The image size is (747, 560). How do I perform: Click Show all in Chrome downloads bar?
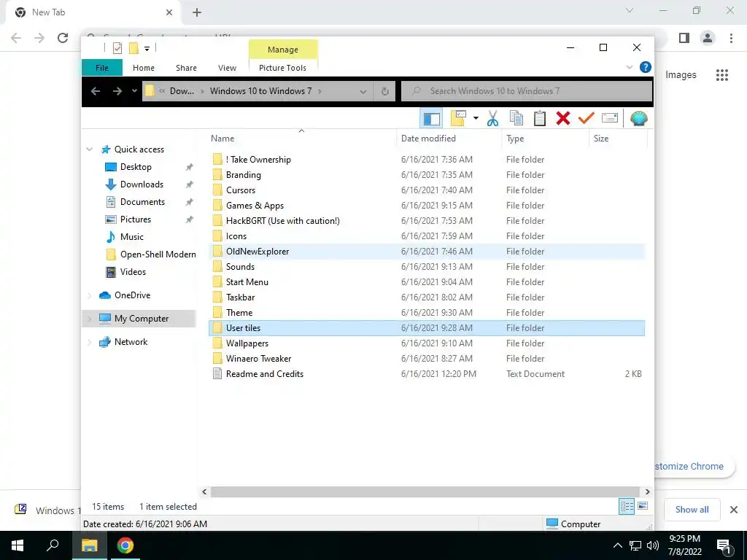(692, 510)
